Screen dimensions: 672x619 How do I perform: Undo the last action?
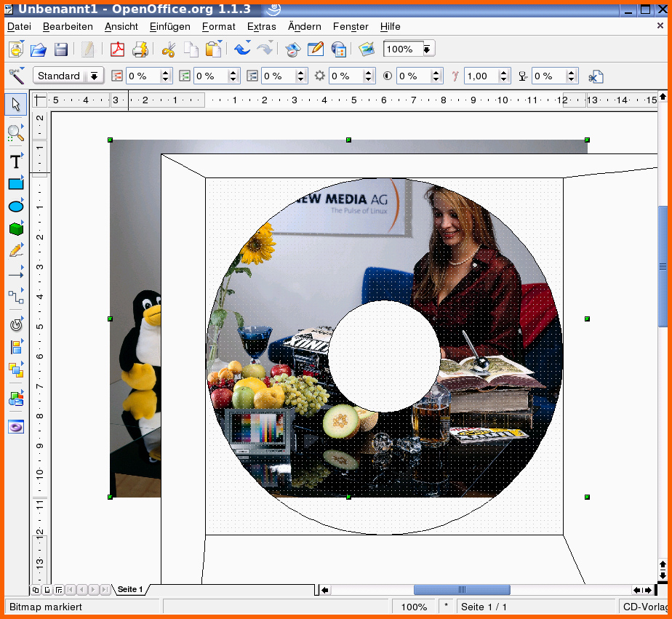(x=243, y=49)
